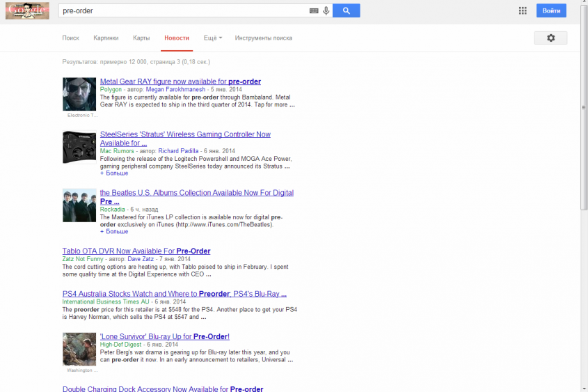The width and height of the screenshot is (588, 392).
Task: Activate voice search microphone icon
Action: (x=326, y=11)
